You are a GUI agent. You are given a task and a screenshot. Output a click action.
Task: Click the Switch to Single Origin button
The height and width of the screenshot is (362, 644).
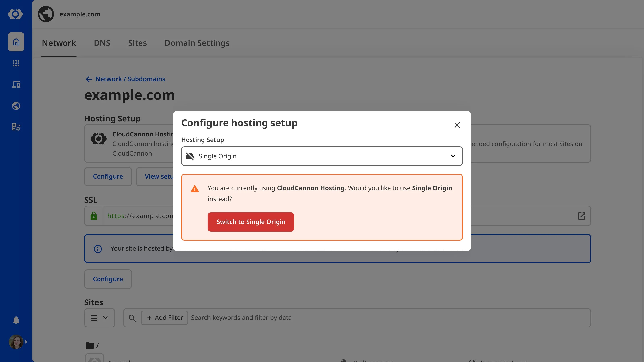coord(251,222)
